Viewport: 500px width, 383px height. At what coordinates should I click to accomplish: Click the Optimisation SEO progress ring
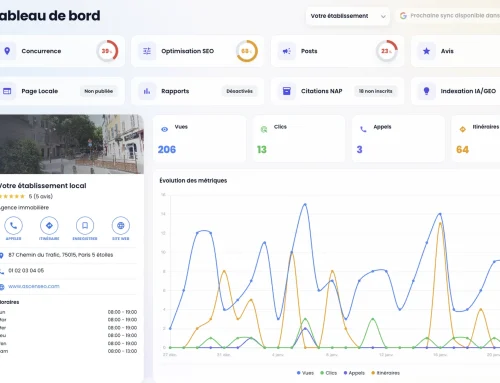click(x=247, y=51)
